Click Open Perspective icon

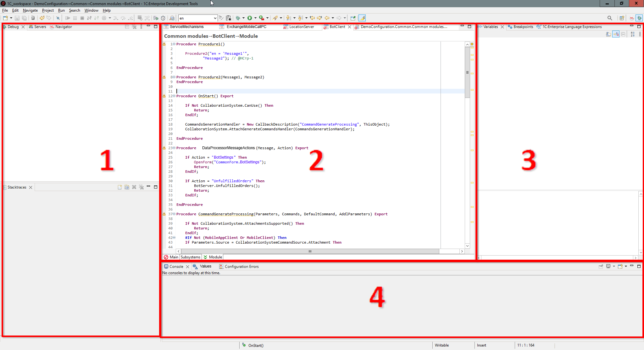[622, 18]
